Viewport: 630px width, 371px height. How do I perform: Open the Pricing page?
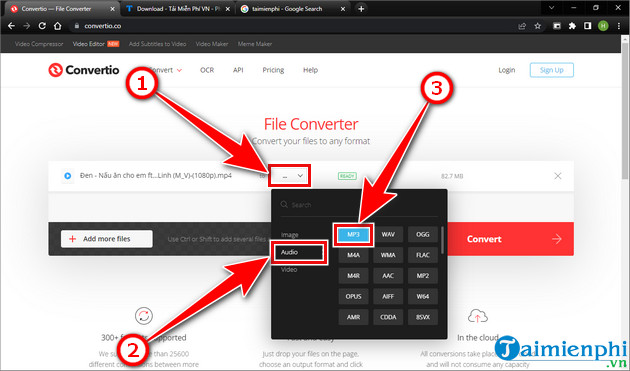(x=273, y=70)
